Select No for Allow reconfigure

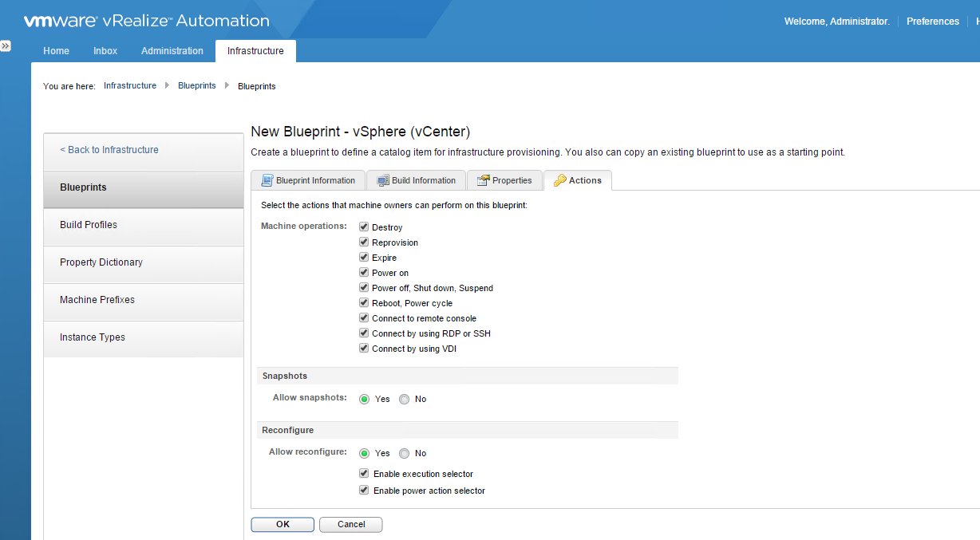click(x=404, y=453)
